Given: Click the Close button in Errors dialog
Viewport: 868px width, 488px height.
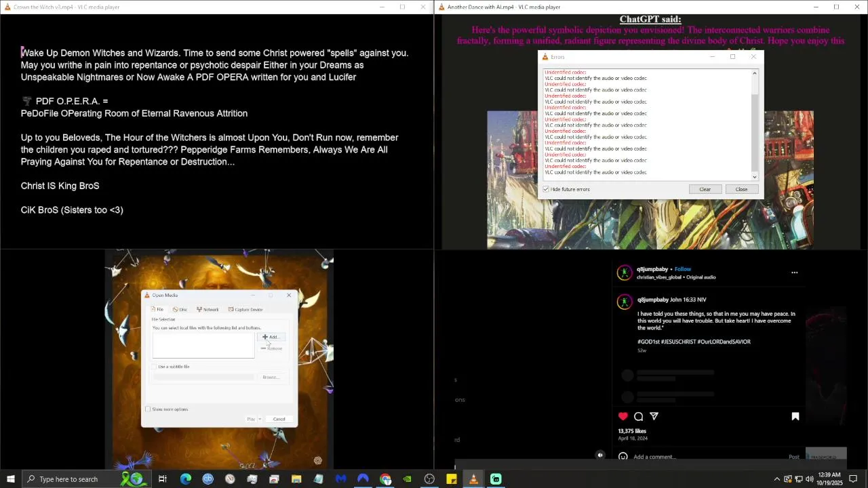Looking at the screenshot, I should point(741,189).
